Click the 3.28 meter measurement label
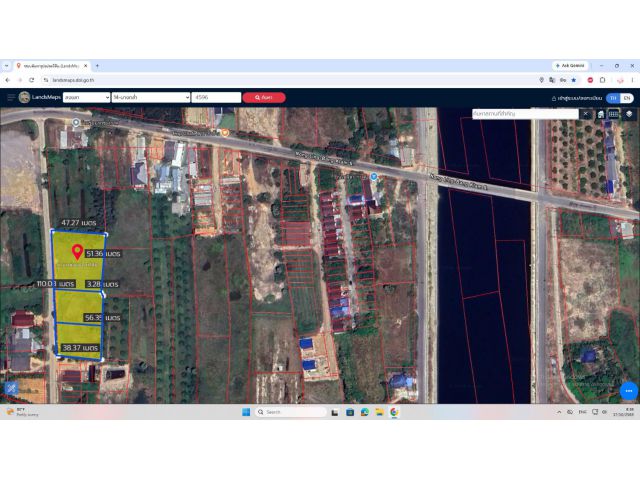 coord(102,284)
